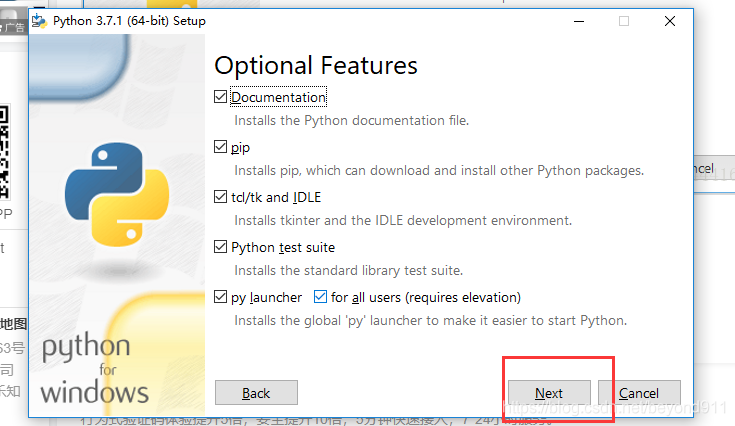735x426 pixels.
Task: Click the Optional Features heading
Action: click(316, 66)
